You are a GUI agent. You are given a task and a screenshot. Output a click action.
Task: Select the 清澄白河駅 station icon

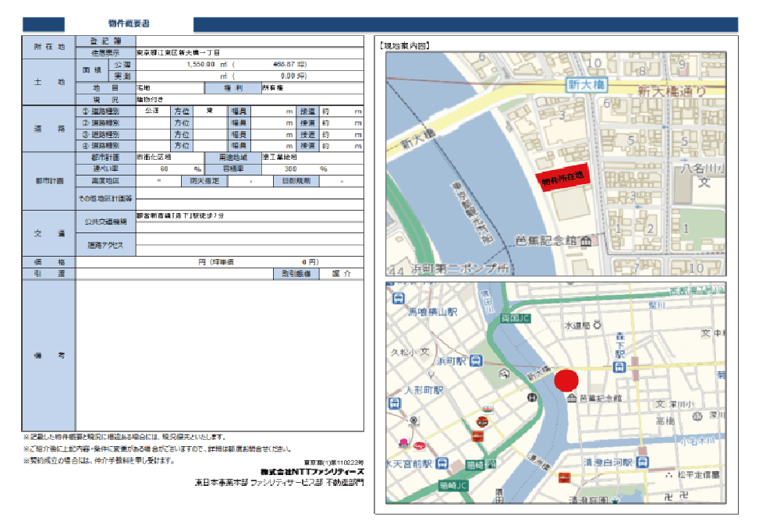point(641,463)
